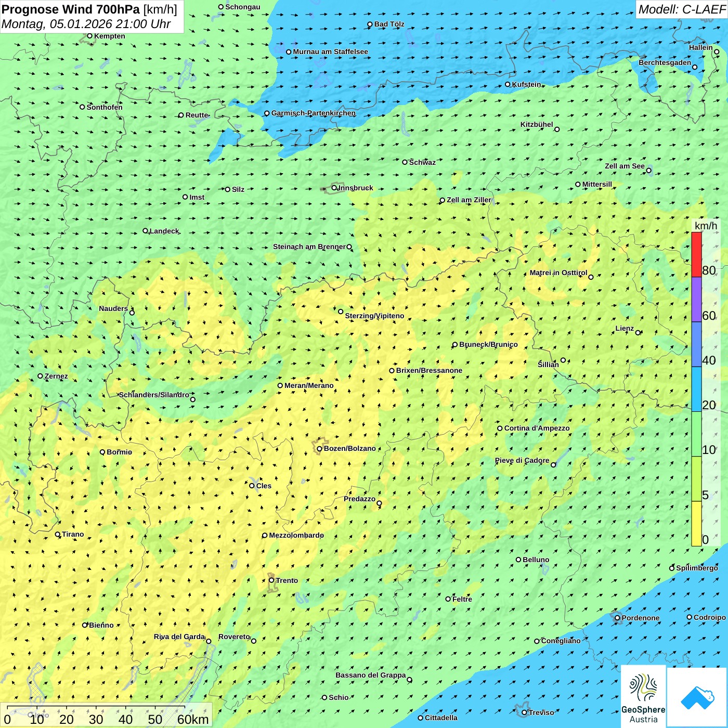
Task: Click the Trento location marker
Action: pyautogui.click(x=271, y=580)
